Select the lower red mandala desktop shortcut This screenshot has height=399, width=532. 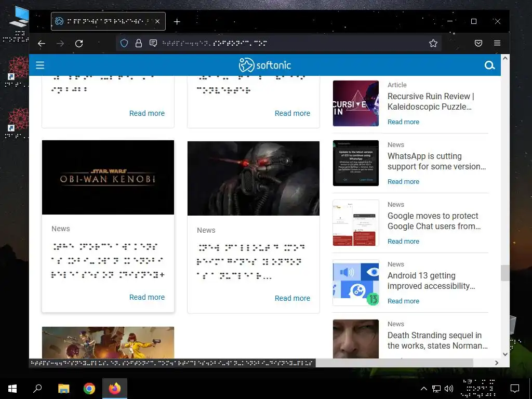(16, 124)
